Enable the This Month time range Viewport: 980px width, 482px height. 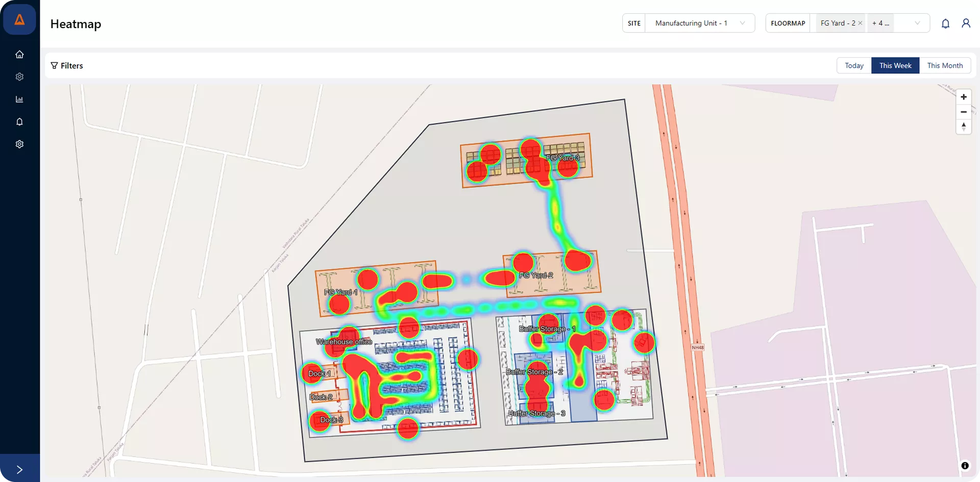click(945, 65)
